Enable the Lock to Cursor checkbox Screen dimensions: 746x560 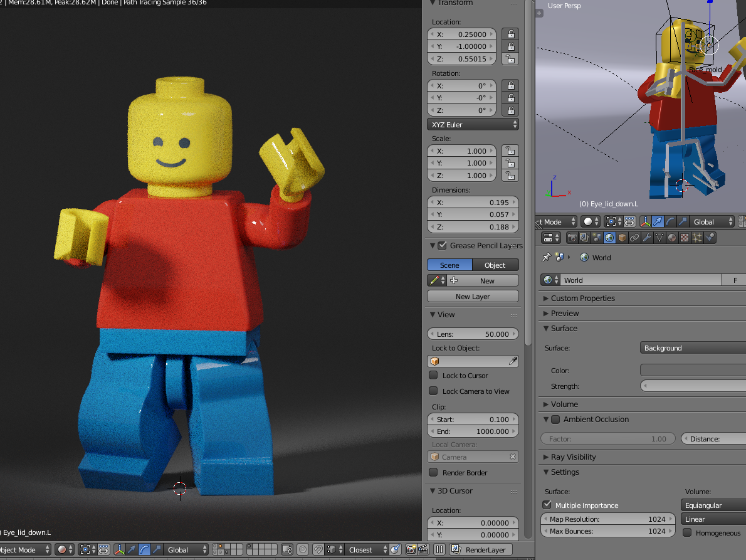tap(433, 375)
